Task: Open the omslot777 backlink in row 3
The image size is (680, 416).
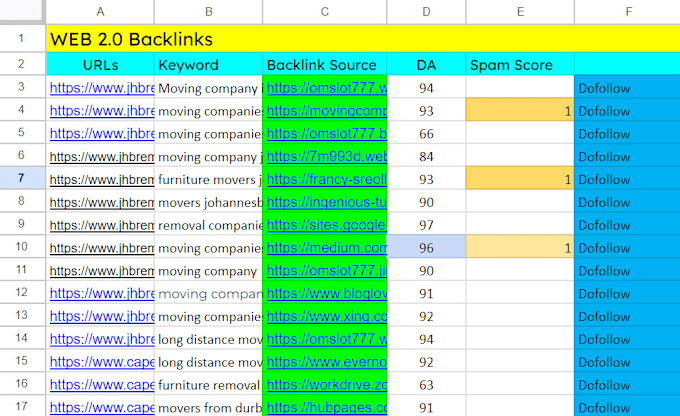Action: point(327,88)
